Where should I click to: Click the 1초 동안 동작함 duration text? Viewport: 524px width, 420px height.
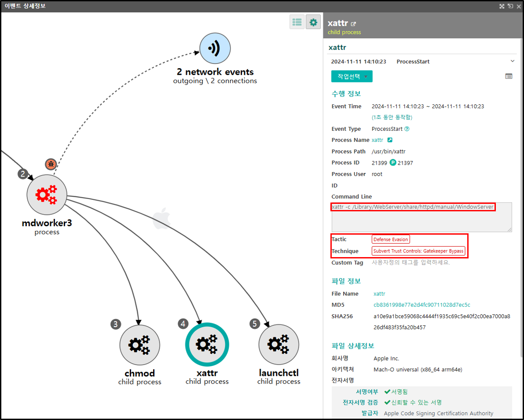click(392, 118)
